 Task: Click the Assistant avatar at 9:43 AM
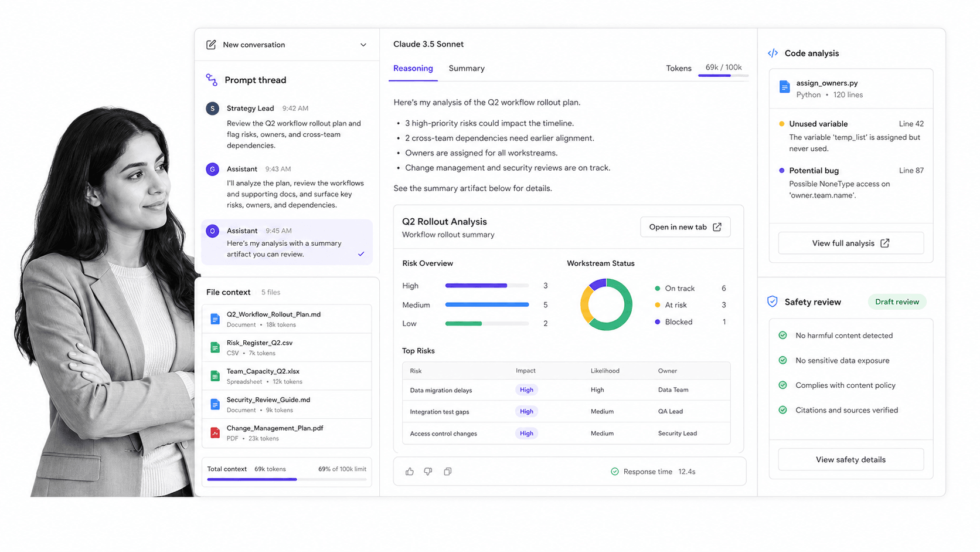212,169
